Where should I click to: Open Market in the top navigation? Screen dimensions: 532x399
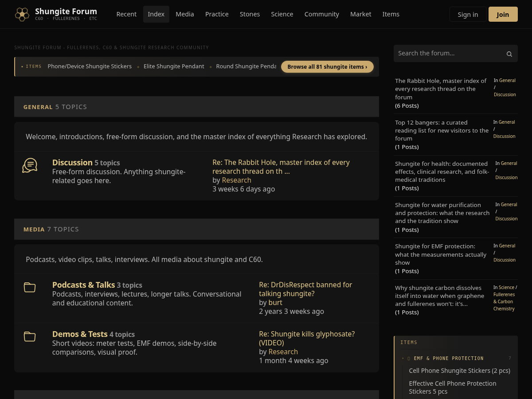pyautogui.click(x=361, y=14)
